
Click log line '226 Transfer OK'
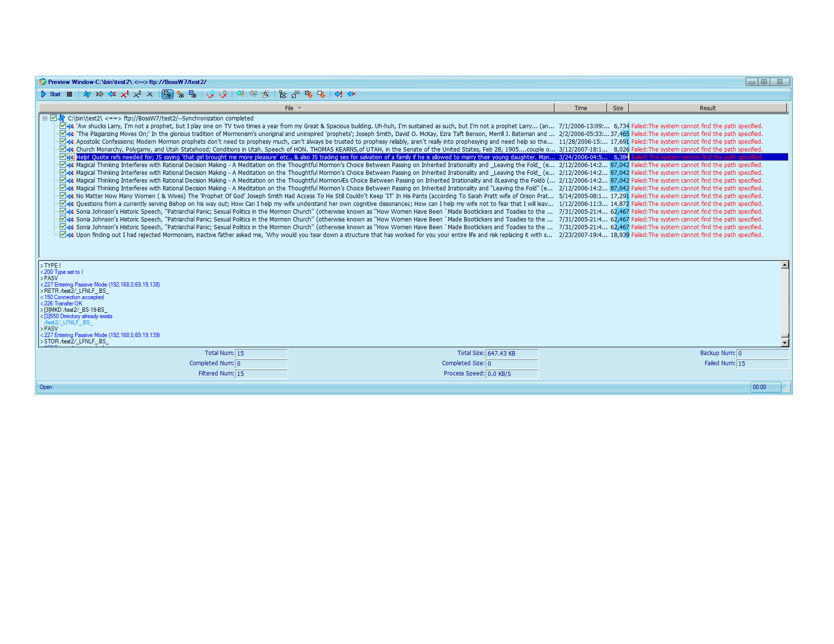(61, 304)
